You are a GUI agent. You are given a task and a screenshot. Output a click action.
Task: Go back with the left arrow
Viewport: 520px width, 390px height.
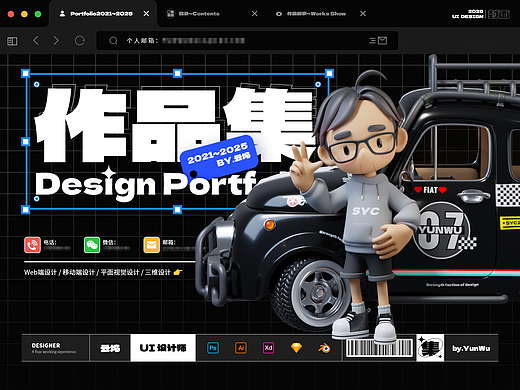(x=36, y=41)
